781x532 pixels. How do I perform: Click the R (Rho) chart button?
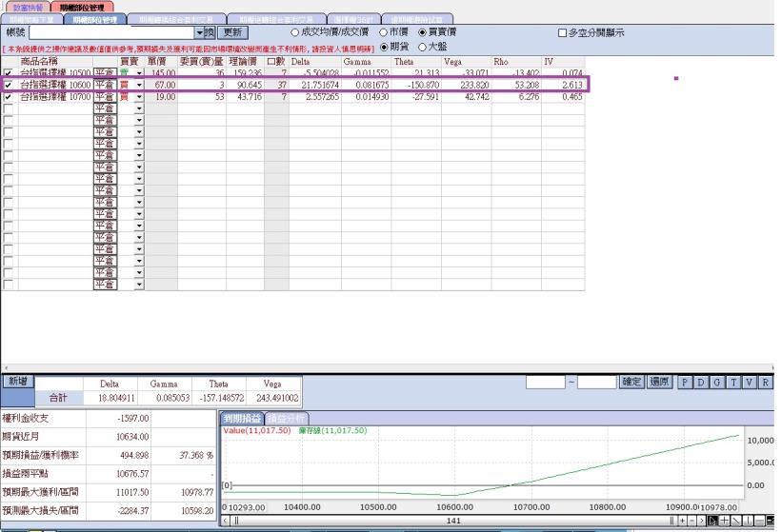point(765,382)
